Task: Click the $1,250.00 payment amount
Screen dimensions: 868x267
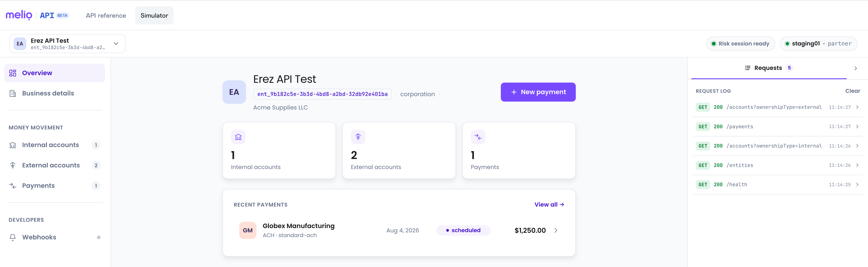Action: coord(530,230)
